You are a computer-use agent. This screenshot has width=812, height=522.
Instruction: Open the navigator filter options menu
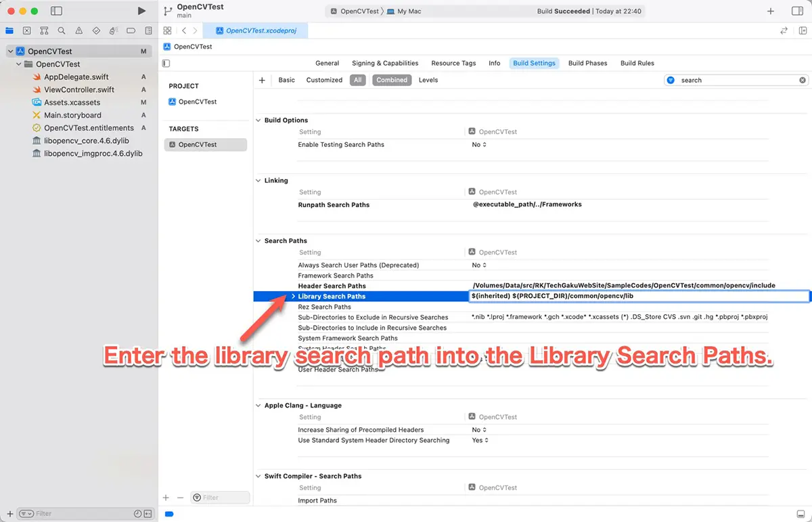26,513
